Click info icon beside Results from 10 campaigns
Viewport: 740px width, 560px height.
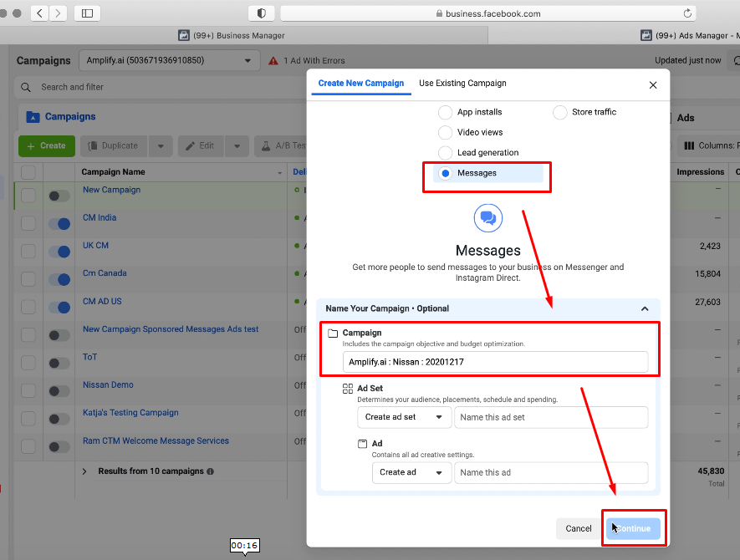click(211, 471)
